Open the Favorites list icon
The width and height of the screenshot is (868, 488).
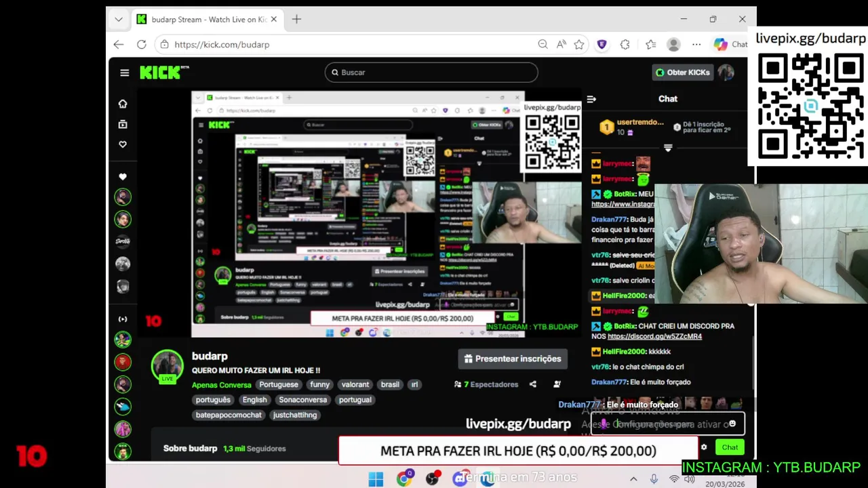point(651,44)
